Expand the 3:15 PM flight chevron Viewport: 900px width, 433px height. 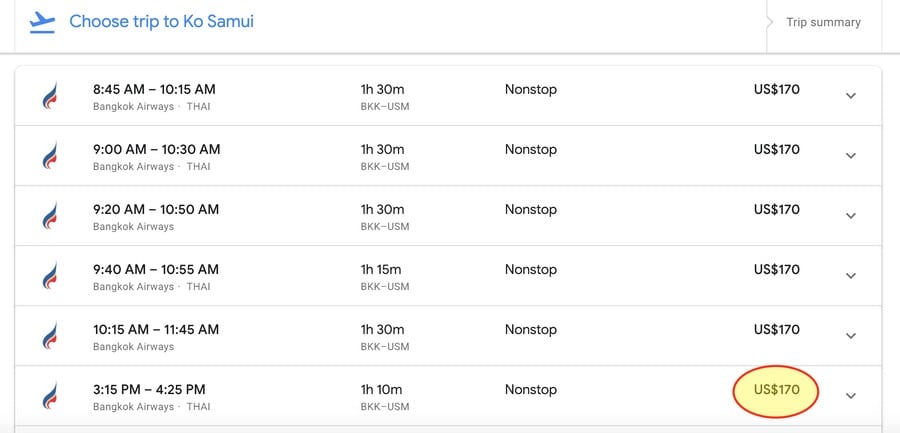[851, 396]
